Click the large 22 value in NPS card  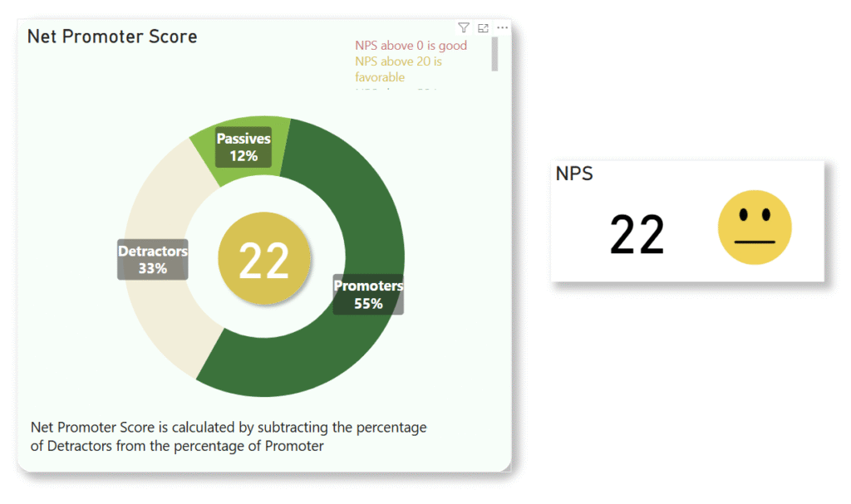[x=637, y=234]
